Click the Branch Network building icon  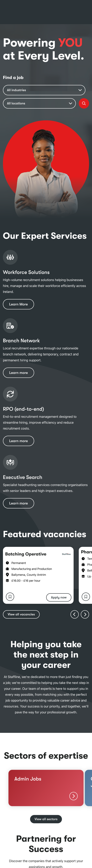point(10,326)
